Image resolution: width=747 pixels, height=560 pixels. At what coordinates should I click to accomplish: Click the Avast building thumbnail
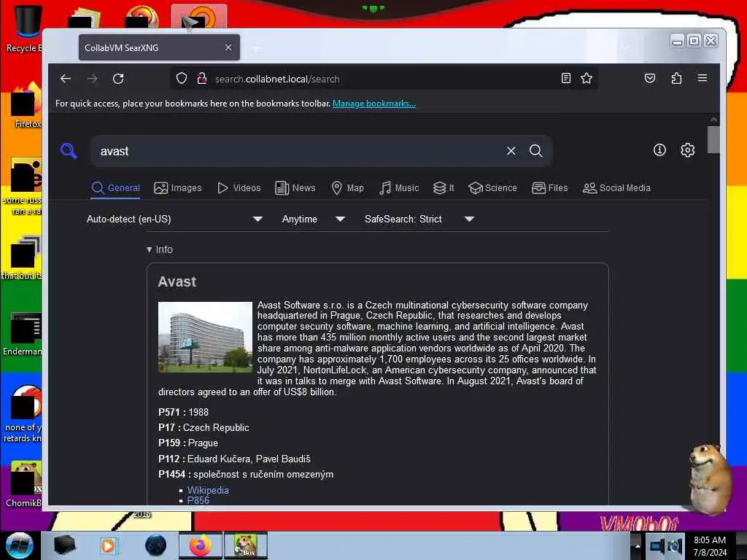pyautogui.click(x=205, y=337)
